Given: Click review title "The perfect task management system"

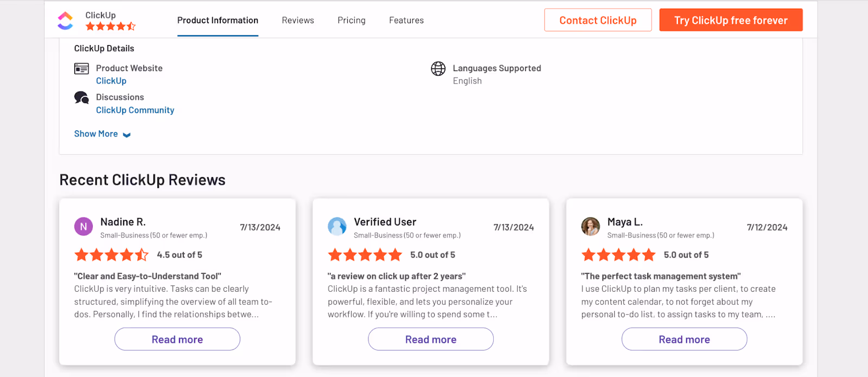Looking at the screenshot, I should coord(661,276).
